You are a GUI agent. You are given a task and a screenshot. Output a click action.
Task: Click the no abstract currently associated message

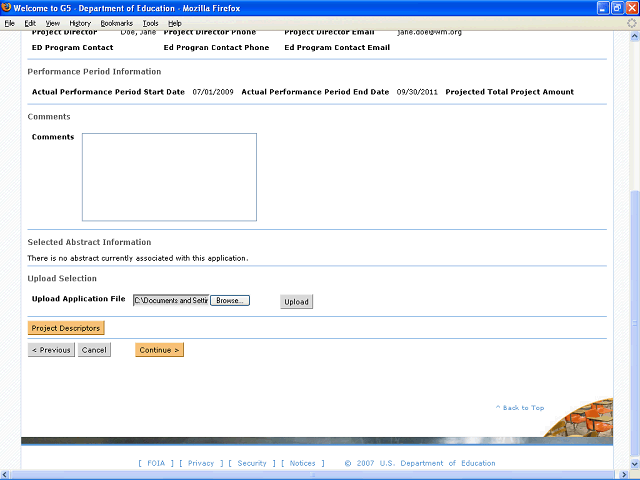tap(138, 258)
